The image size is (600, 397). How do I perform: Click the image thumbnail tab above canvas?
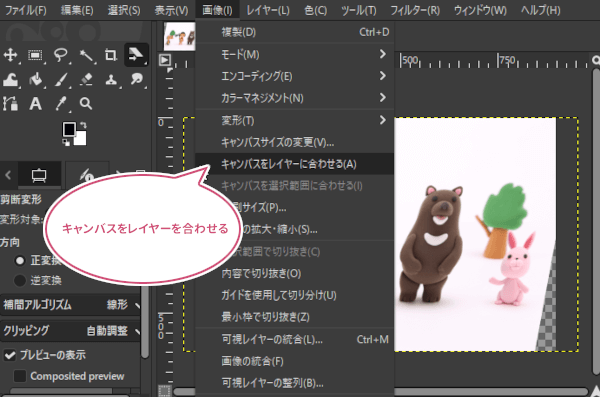coord(179,36)
